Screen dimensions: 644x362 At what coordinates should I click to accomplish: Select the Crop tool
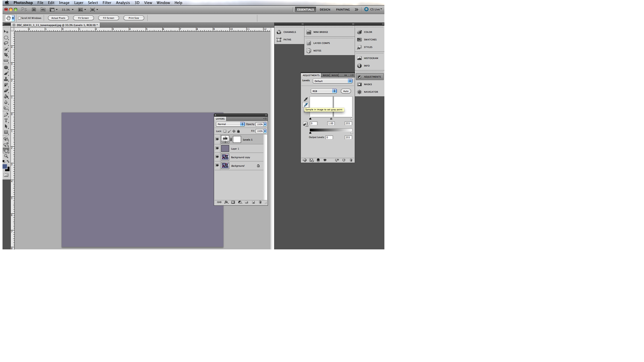coord(6,55)
